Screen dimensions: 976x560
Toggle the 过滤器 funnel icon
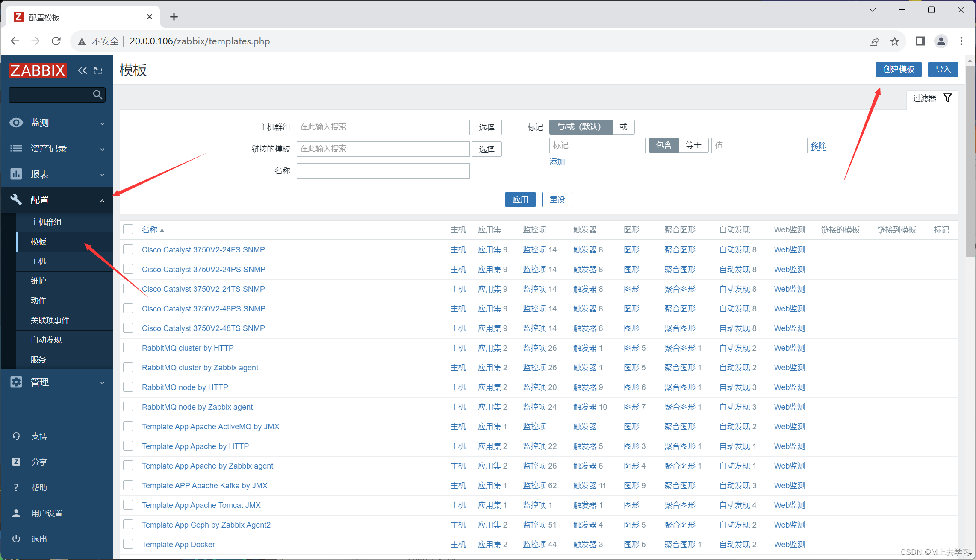(x=947, y=98)
